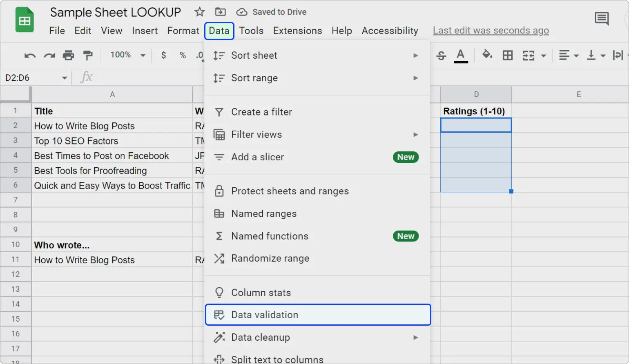The height and width of the screenshot is (364, 629).
Task: Star the Sample Sheet LOOKUP spreadsheet
Action: point(199,12)
